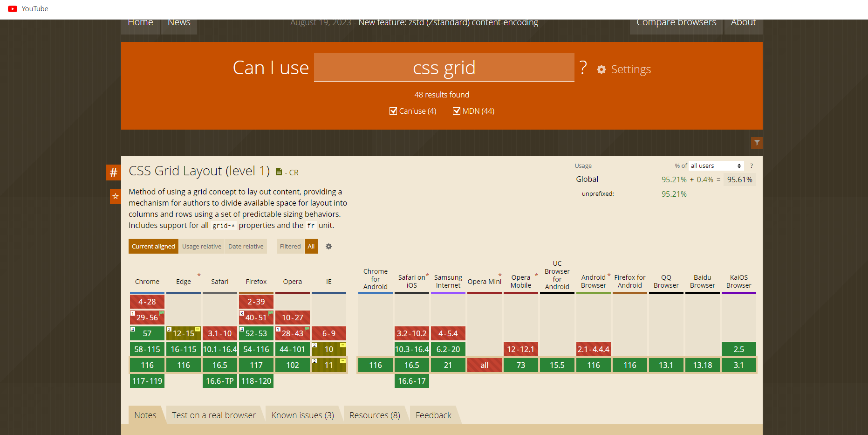Click the usage help question mark
The width and height of the screenshot is (868, 435).
click(751, 166)
